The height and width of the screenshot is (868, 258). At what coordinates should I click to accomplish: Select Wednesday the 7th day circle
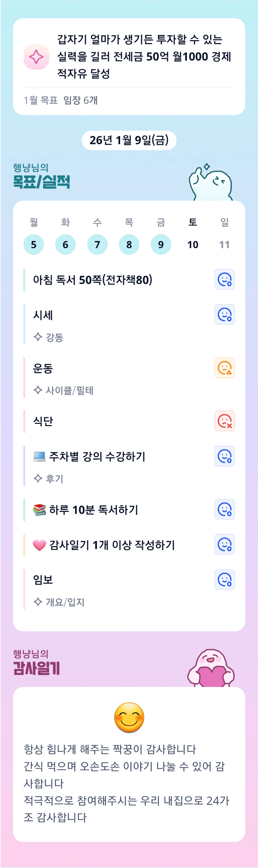[x=97, y=244]
